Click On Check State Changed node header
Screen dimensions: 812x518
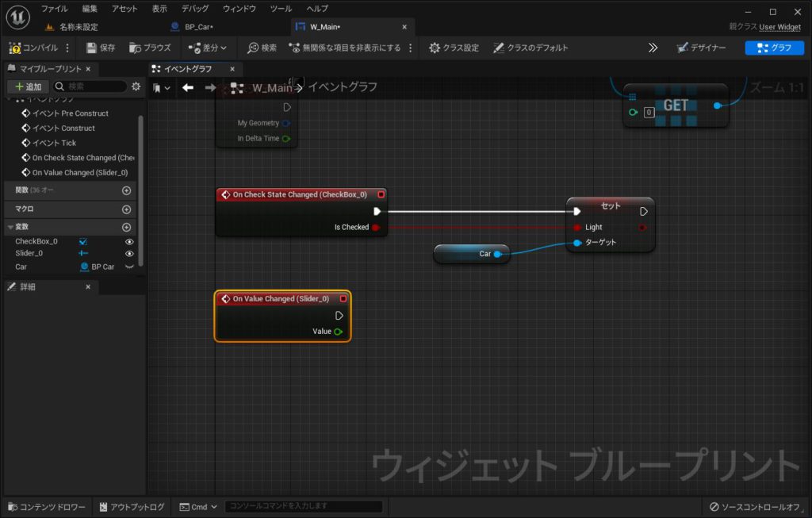(301, 195)
